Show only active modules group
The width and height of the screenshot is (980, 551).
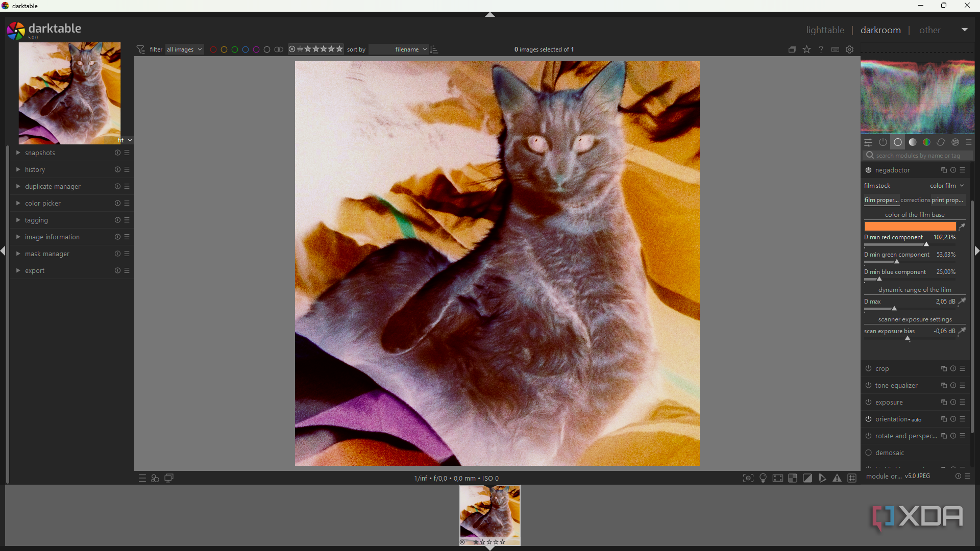(883, 142)
